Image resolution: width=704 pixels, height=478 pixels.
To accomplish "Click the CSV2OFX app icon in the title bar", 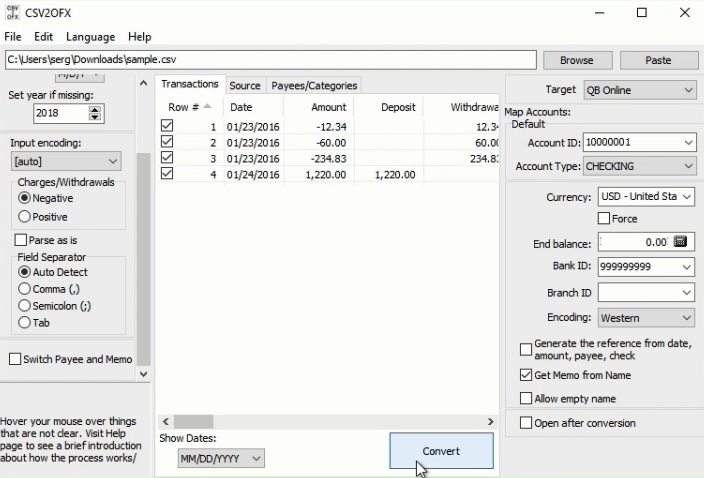I will (x=13, y=13).
